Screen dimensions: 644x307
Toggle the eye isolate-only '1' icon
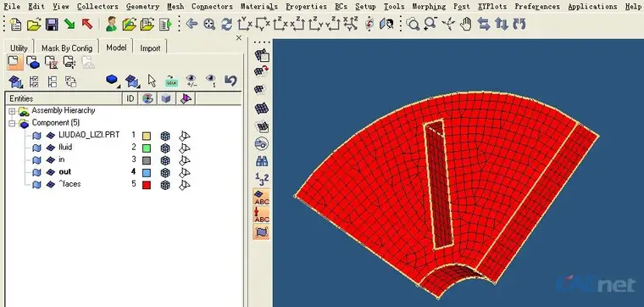point(211,81)
